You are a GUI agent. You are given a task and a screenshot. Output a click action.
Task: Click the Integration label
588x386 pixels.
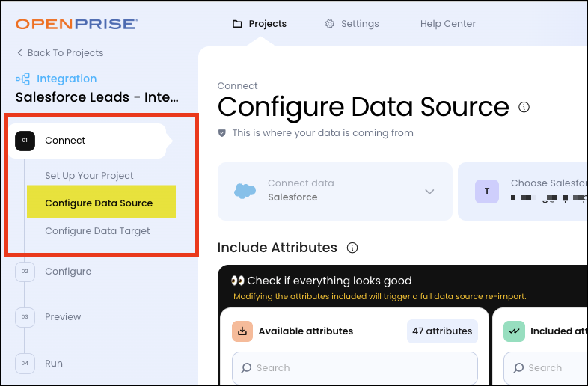coord(67,79)
